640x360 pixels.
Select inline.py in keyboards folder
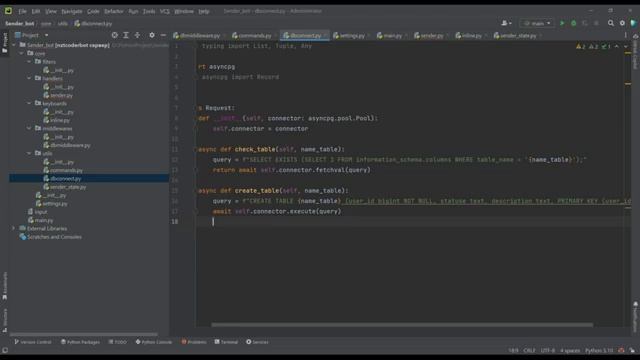click(x=57, y=120)
